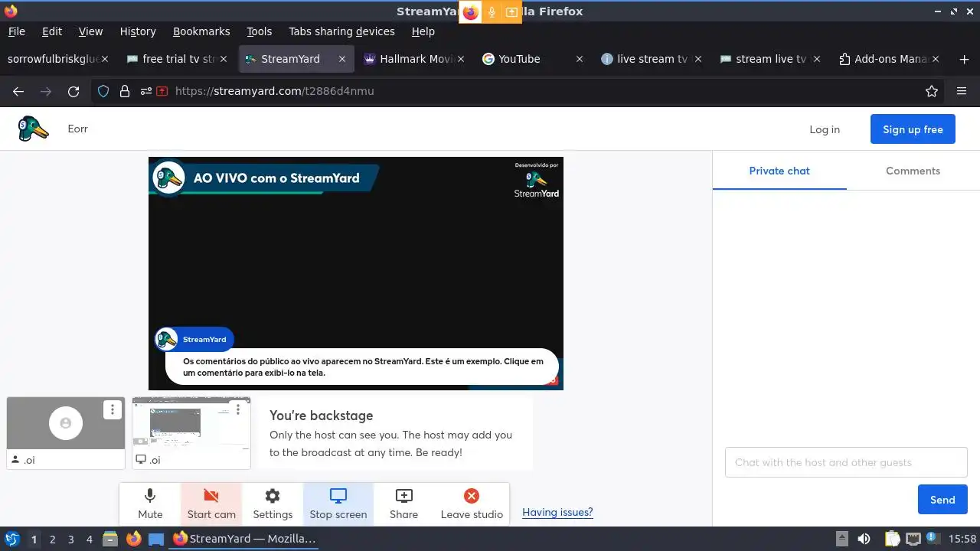Click screen sharing indicator in address bar
This screenshot has width=980, height=551.
tap(162, 91)
